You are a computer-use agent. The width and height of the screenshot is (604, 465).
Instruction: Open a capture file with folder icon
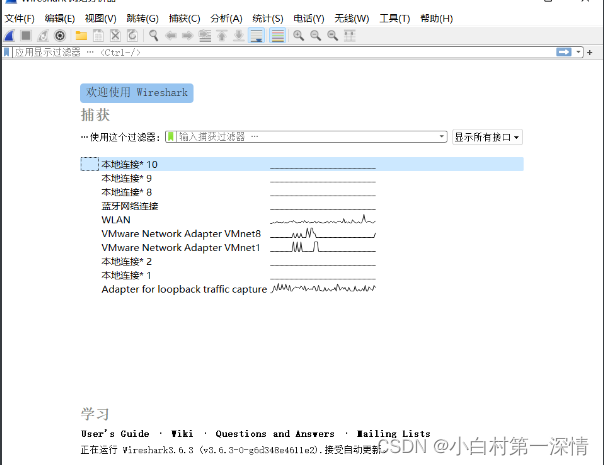pos(81,36)
